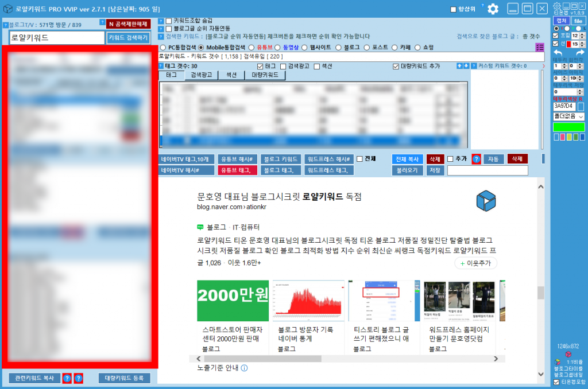The image size is (588, 389).
Task: Open the 티온캡 settings gear icon
Action: coord(557,6)
